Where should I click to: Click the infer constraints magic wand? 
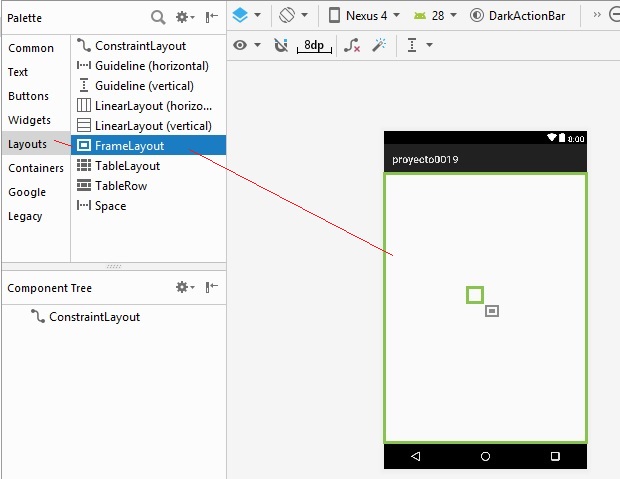[x=379, y=46]
